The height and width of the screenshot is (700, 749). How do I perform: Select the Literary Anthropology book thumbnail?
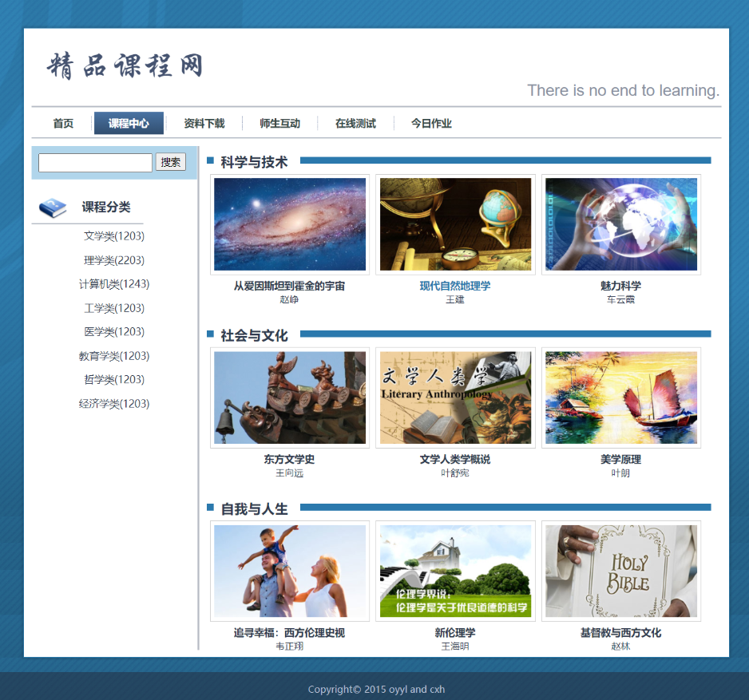point(455,397)
